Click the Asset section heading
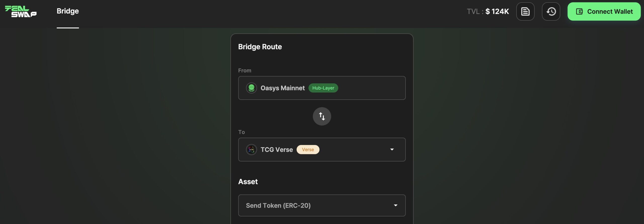644x224 pixels. click(248, 182)
